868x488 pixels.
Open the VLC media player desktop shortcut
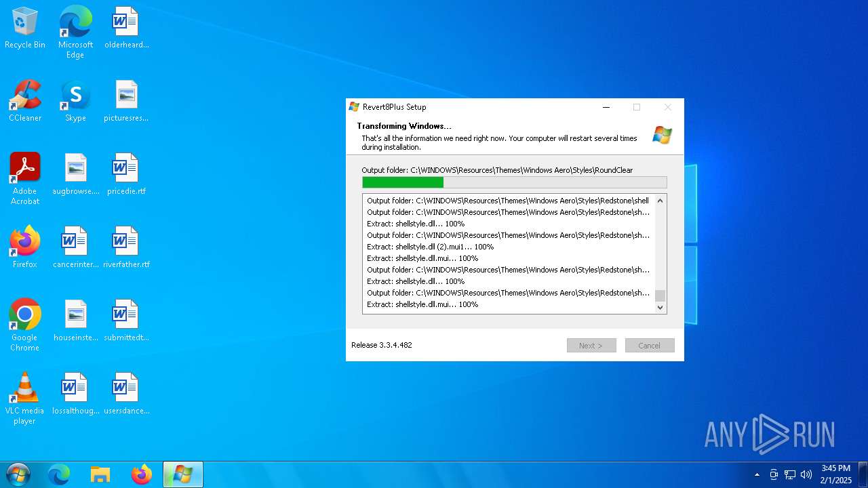25,399
